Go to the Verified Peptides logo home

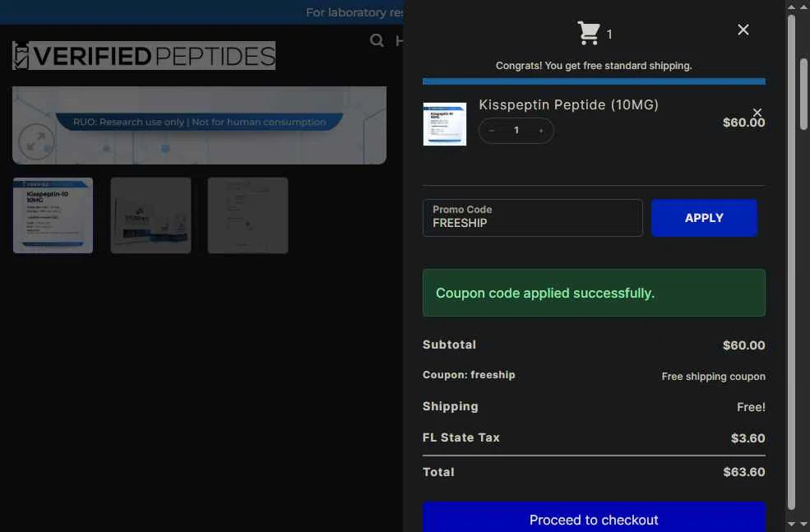point(144,55)
